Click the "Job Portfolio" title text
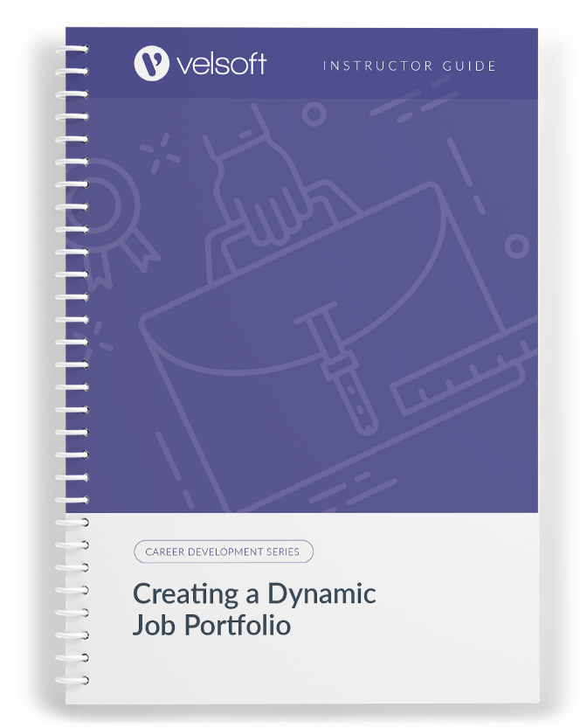The image size is (580, 728). pos(211,627)
